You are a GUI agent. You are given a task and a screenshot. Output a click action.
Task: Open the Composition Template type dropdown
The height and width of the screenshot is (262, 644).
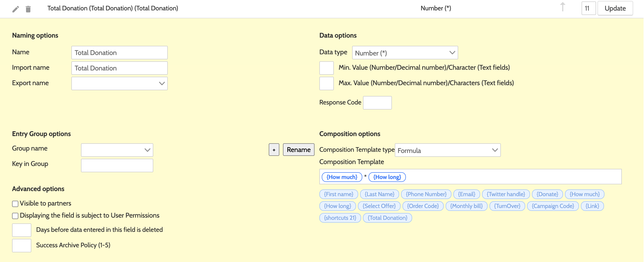tap(447, 150)
